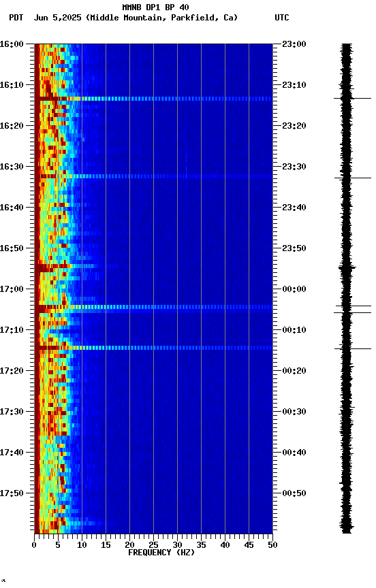Click the 17:40 PDT time label

pyautogui.click(x=12, y=453)
